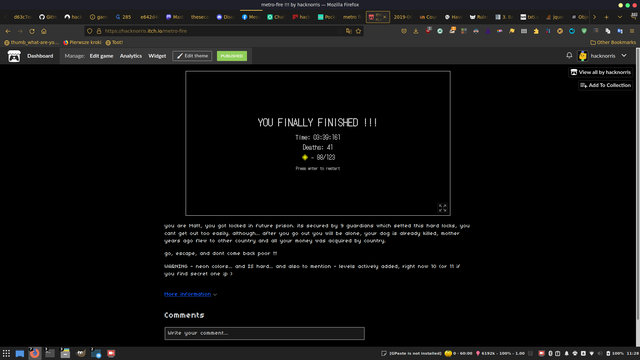Open the Firefox hamburger menu
This screenshot has height=360, width=640.
[632, 31]
